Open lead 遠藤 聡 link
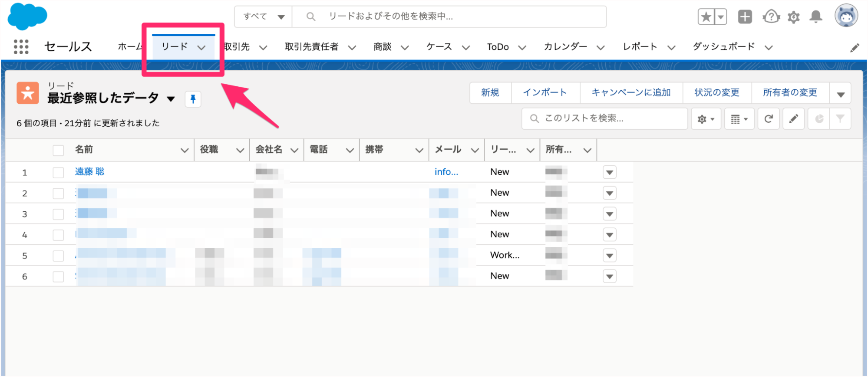Screen dimensions: 868x377 tap(89, 172)
